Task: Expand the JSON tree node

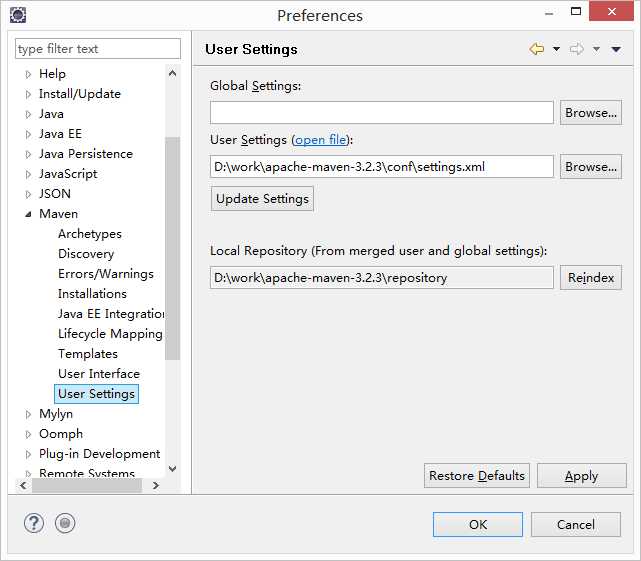Action: (28, 195)
